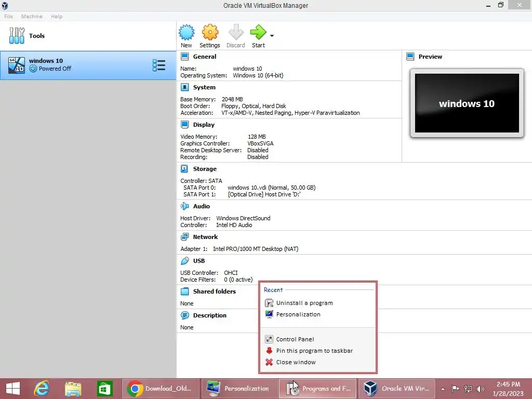Open File Explorer from taskbar
532x399 pixels.
pos(73,389)
